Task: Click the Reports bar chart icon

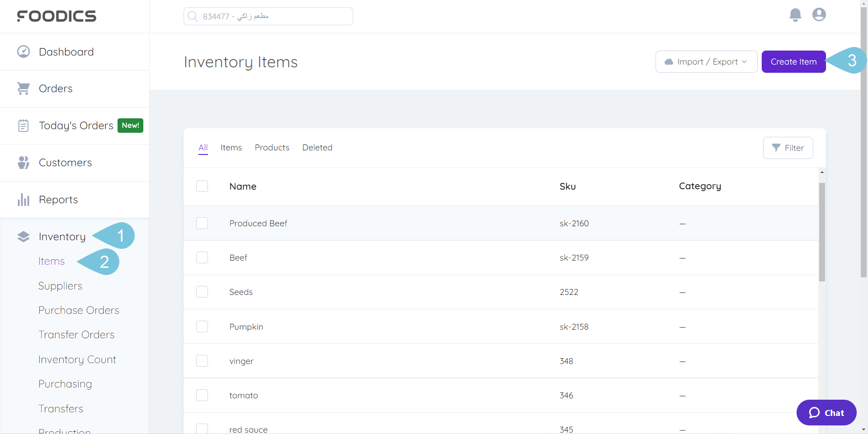Action: coord(24,200)
